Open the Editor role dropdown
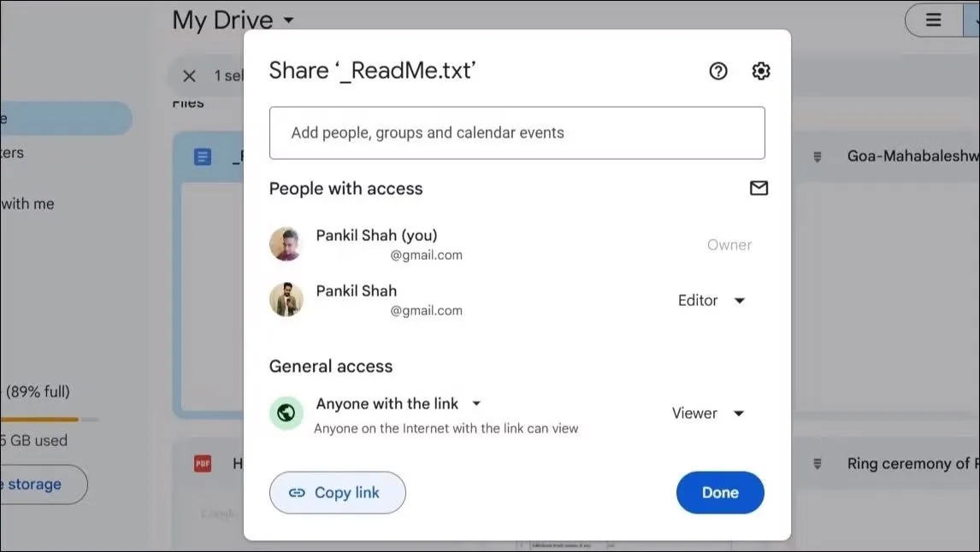The image size is (980, 552). click(711, 301)
